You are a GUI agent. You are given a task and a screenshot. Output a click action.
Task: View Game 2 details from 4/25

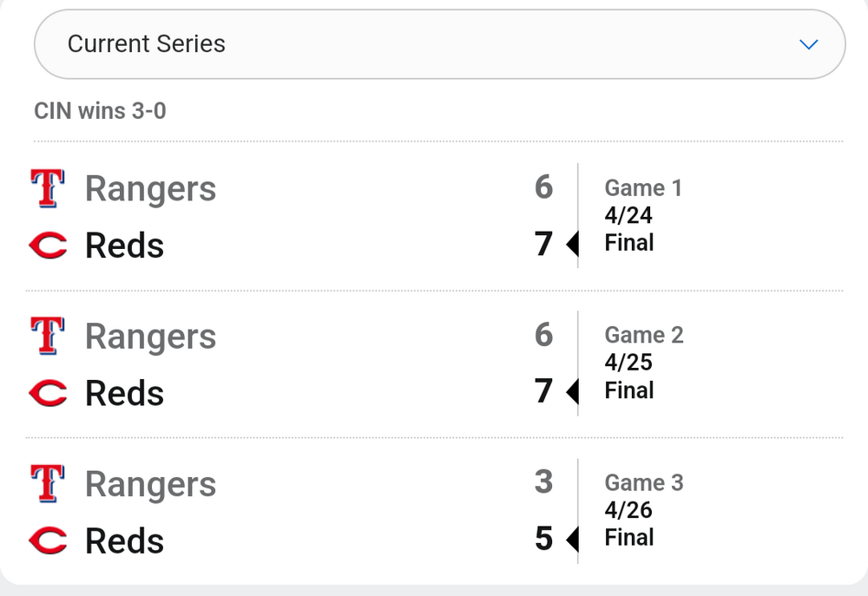pyautogui.click(x=643, y=362)
